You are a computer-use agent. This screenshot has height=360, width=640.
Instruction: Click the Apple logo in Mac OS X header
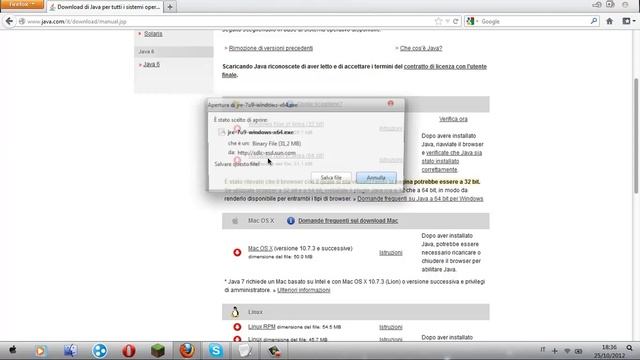click(x=235, y=221)
